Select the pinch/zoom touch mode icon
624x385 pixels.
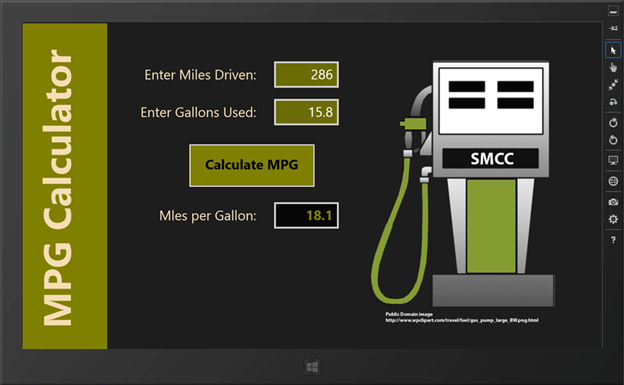[613, 84]
